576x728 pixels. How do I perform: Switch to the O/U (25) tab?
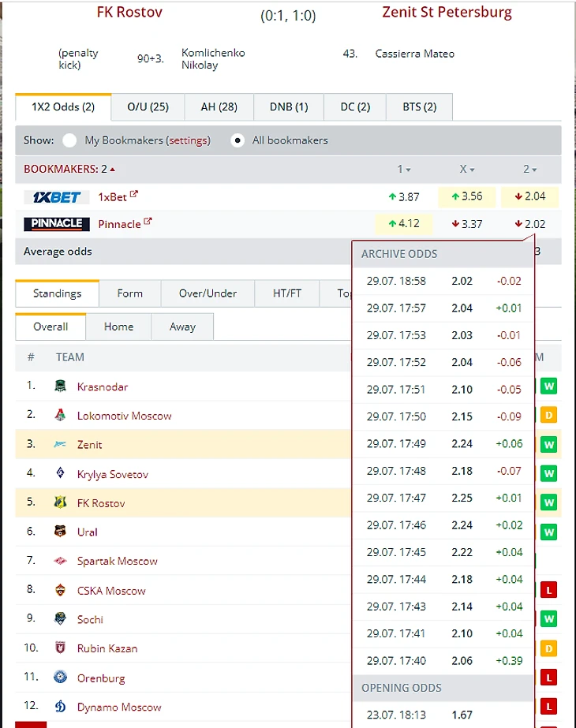(148, 106)
